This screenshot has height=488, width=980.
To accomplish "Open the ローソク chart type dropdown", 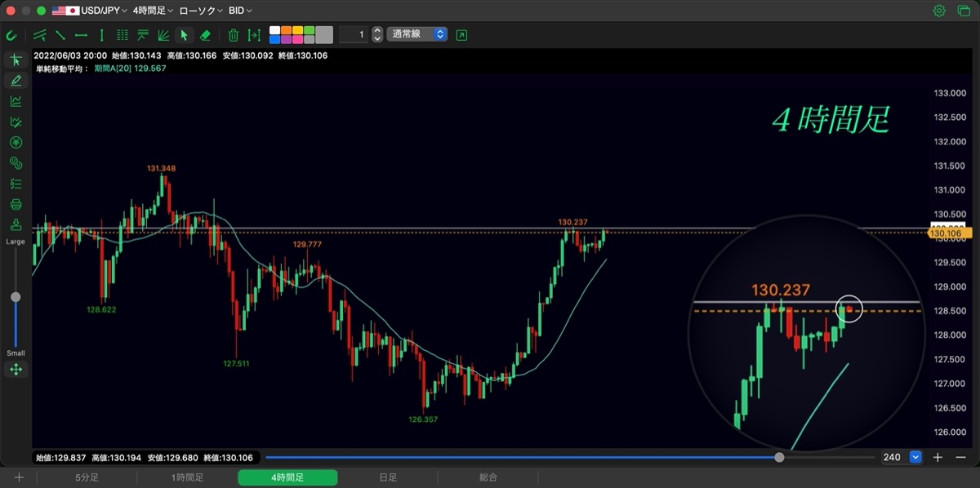I will coord(199,11).
